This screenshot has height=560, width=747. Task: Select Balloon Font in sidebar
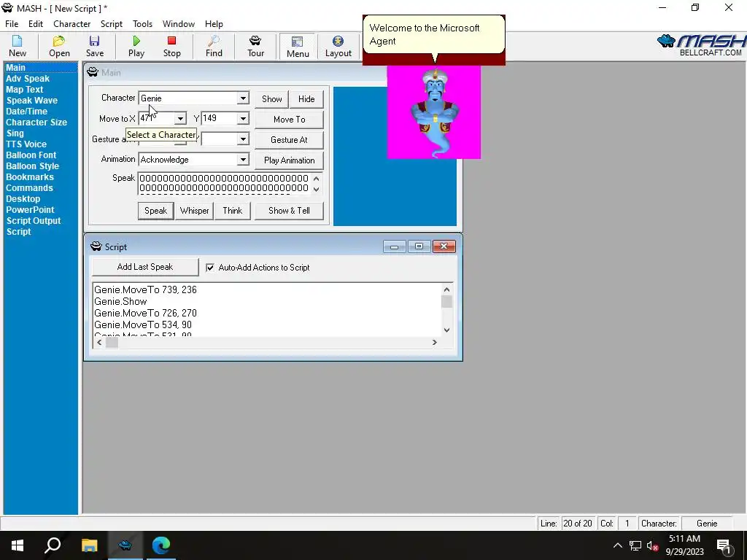coord(31,155)
